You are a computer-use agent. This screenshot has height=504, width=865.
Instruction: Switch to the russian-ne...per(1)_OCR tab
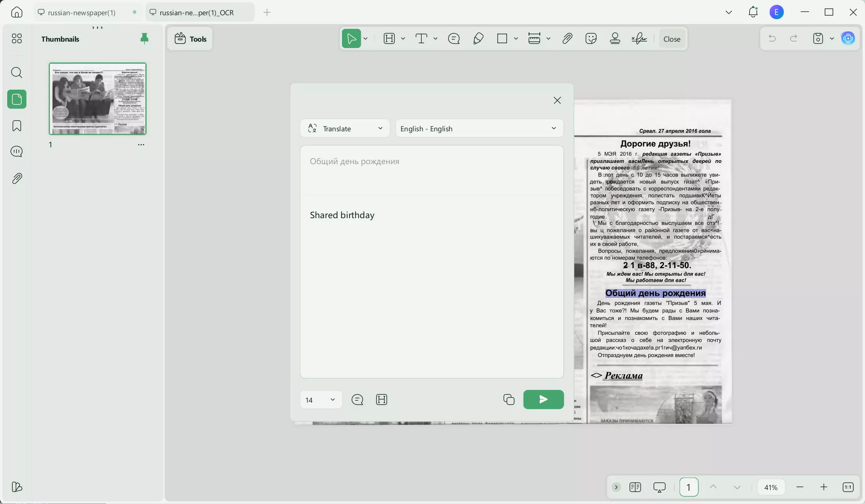click(x=196, y=12)
